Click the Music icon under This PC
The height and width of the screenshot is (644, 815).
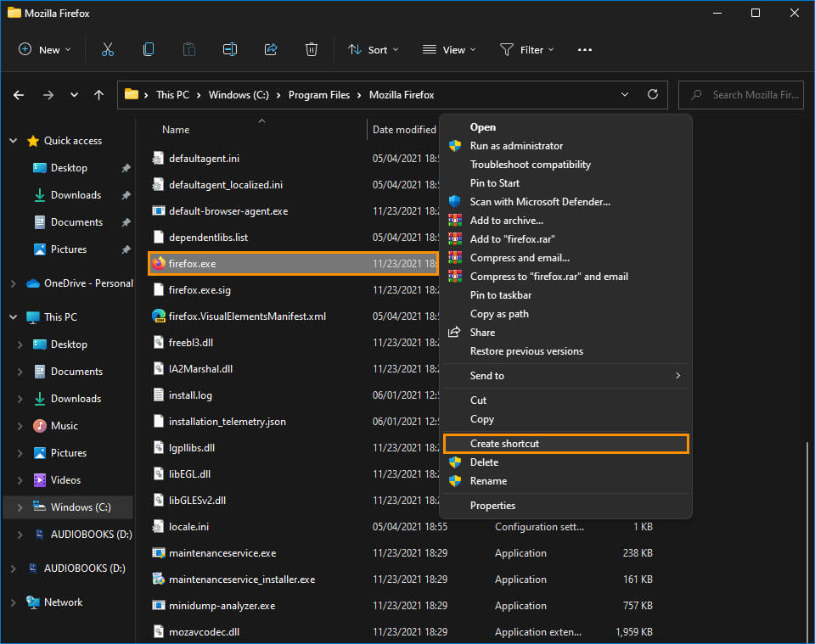pos(40,426)
